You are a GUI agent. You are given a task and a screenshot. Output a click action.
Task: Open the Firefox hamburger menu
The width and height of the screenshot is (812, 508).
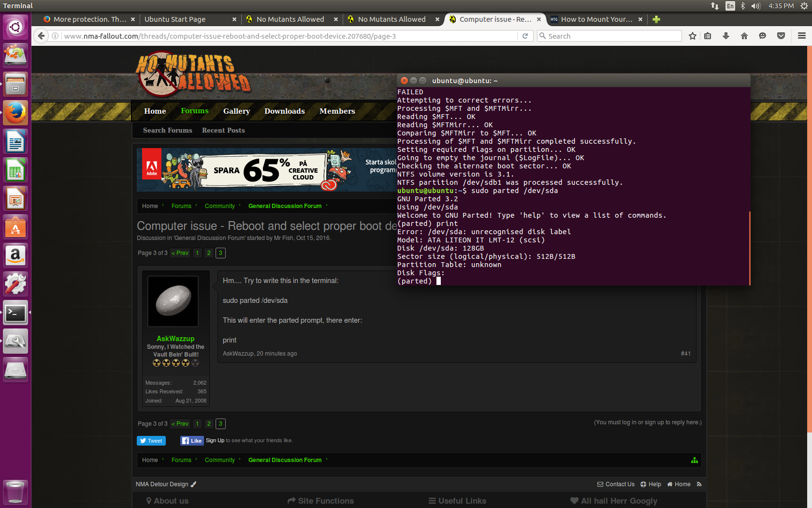802,36
